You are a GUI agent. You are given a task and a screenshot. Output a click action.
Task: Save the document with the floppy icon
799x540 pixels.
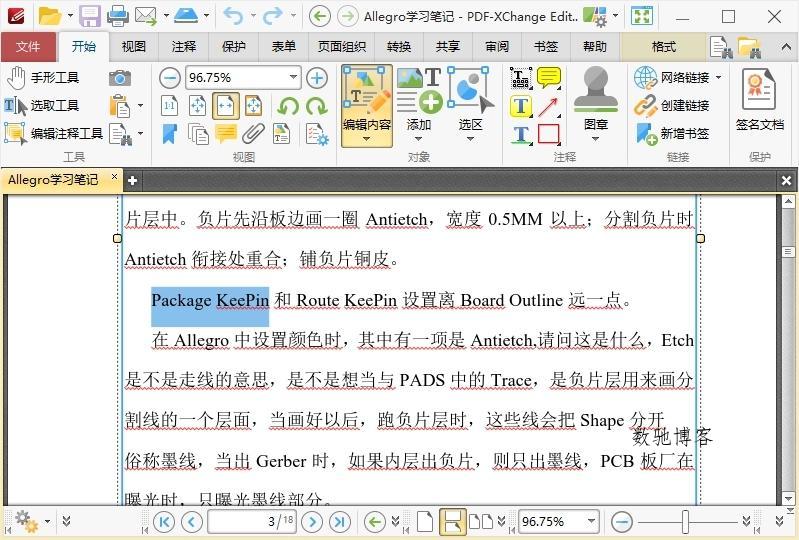click(90, 16)
